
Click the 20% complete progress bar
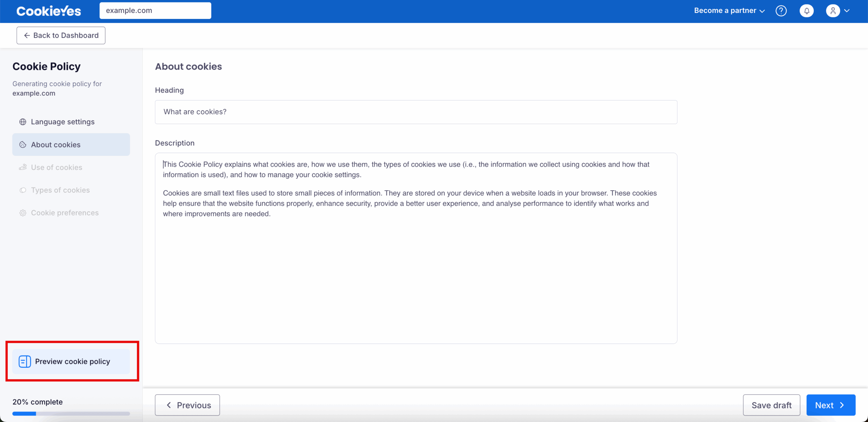tap(71, 413)
